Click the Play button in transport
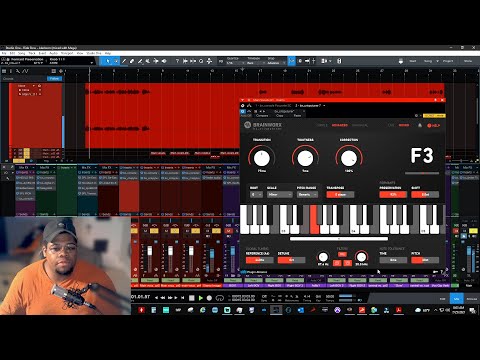This screenshot has width=480, height=360. click(x=200, y=298)
